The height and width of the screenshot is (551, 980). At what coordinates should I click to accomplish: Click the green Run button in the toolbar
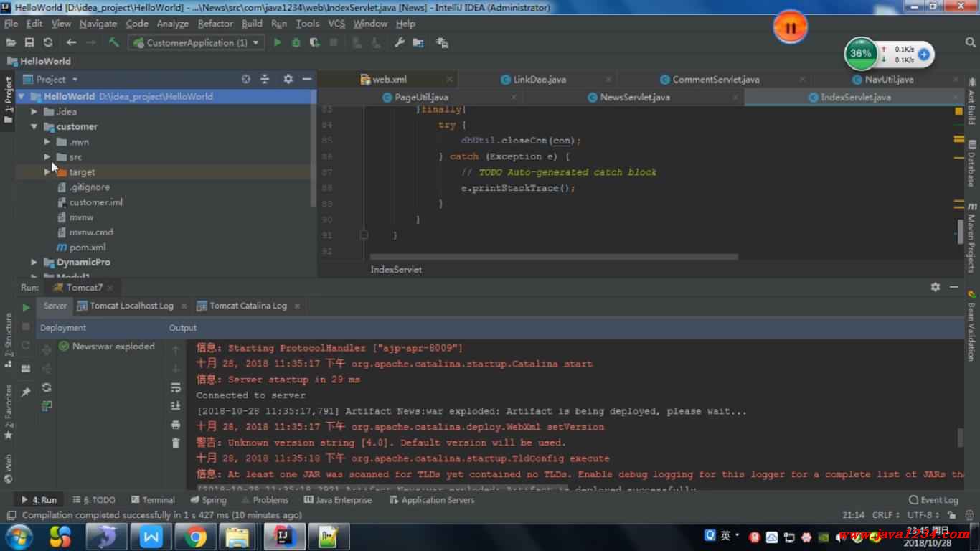click(x=278, y=43)
